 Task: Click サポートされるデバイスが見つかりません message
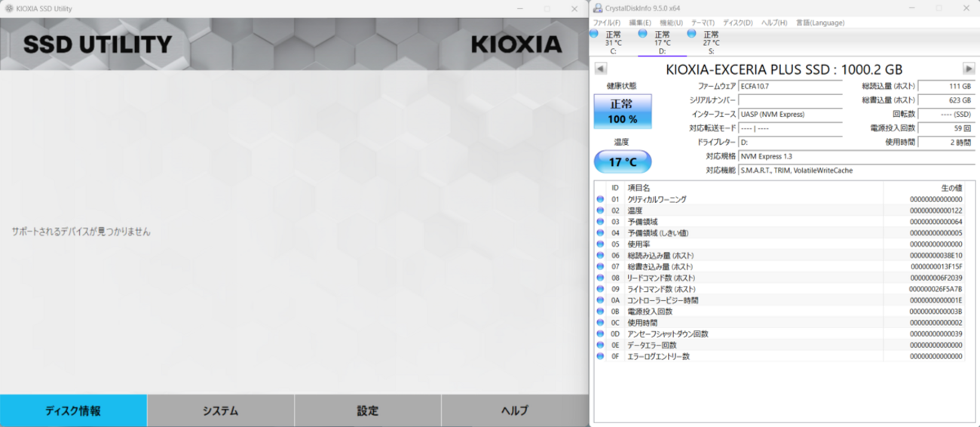click(x=81, y=232)
